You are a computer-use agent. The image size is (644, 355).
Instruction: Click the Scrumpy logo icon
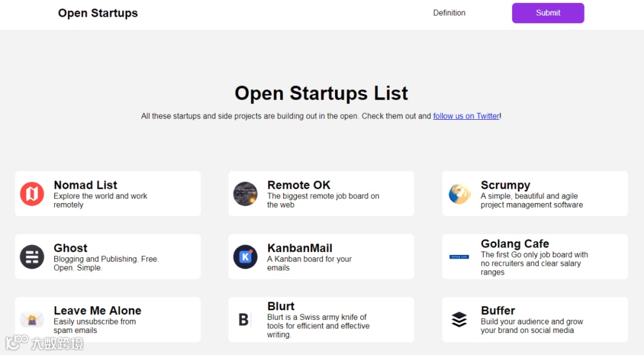[459, 194]
